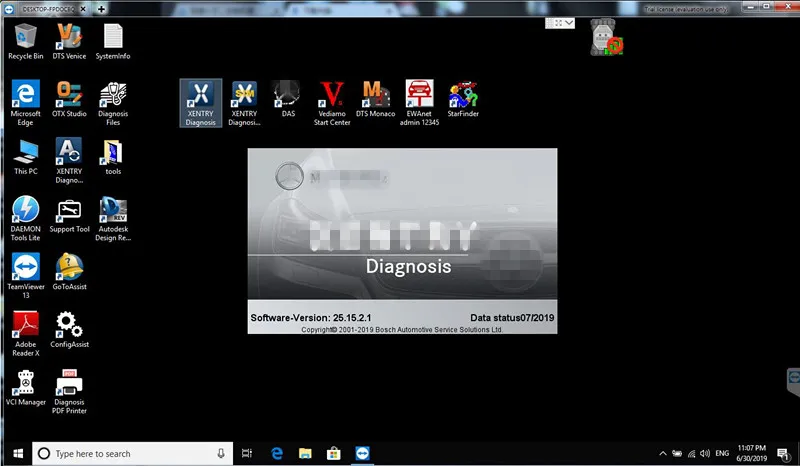Click the XENTRY Diagnosis splash screen

(403, 241)
